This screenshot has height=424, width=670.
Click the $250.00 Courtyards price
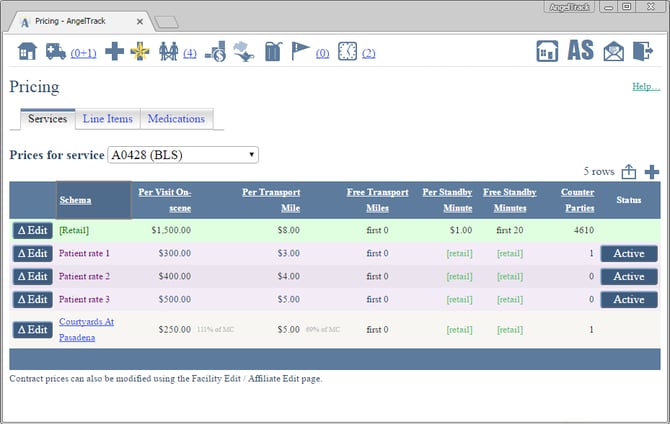(x=174, y=330)
